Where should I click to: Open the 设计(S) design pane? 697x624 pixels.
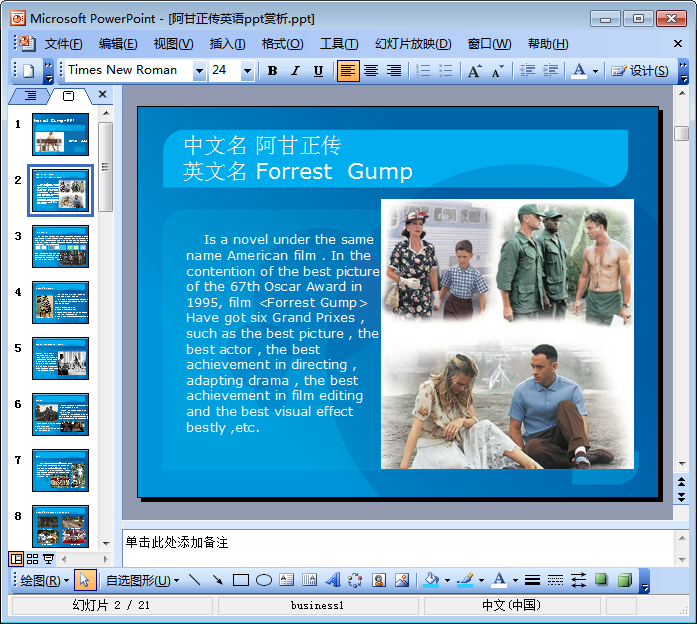pos(640,71)
